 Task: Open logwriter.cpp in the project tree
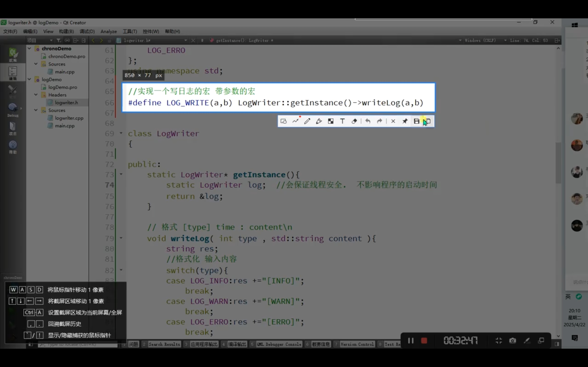69,118
